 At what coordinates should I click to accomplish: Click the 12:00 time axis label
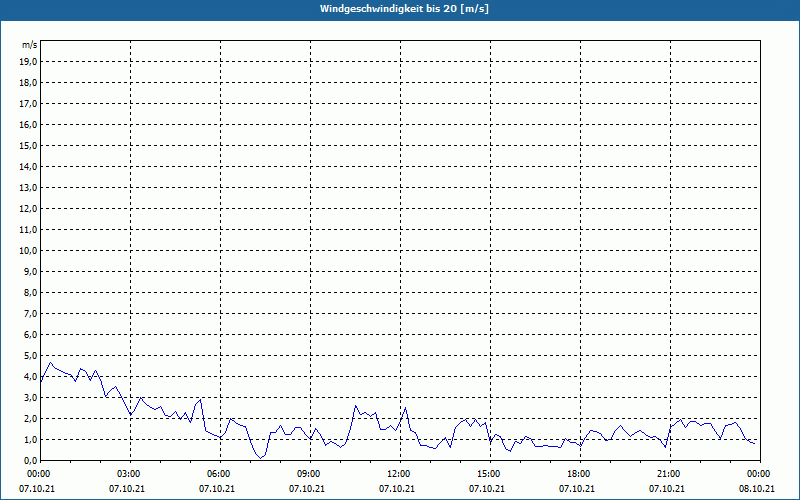(400, 474)
